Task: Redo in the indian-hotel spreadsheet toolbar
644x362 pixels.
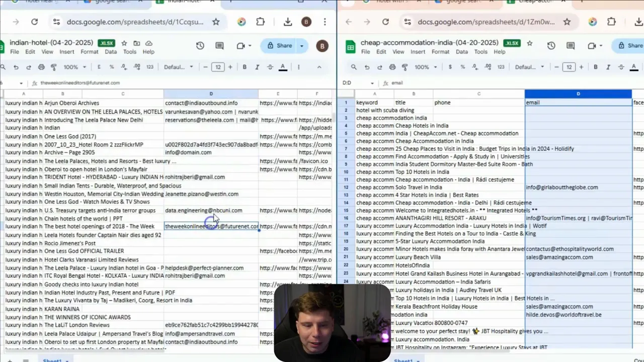Action: (29, 67)
